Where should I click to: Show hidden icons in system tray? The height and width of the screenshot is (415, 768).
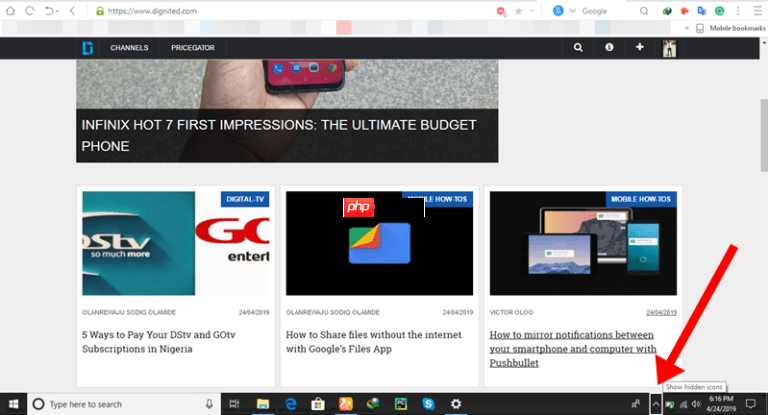pyautogui.click(x=655, y=404)
